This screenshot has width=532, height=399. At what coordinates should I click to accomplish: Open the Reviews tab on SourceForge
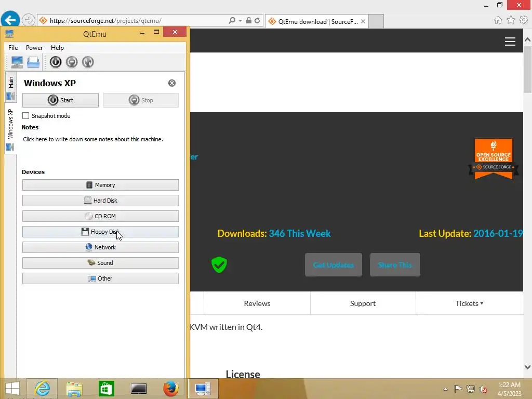(257, 303)
